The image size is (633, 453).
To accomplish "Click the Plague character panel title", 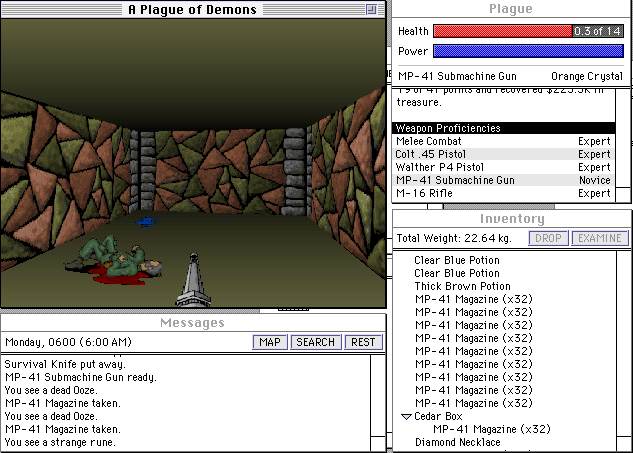I will 511,9.
